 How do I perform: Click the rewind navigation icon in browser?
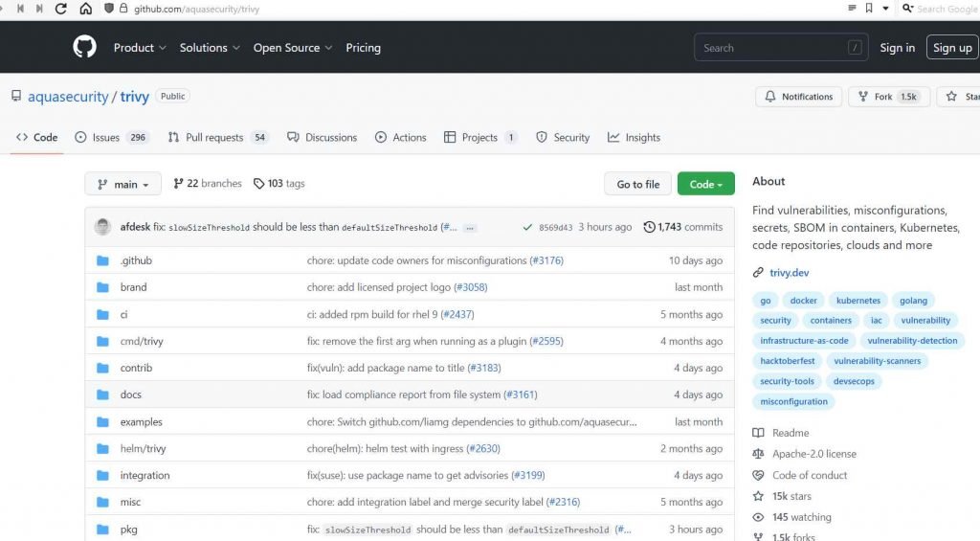pos(21,9)
